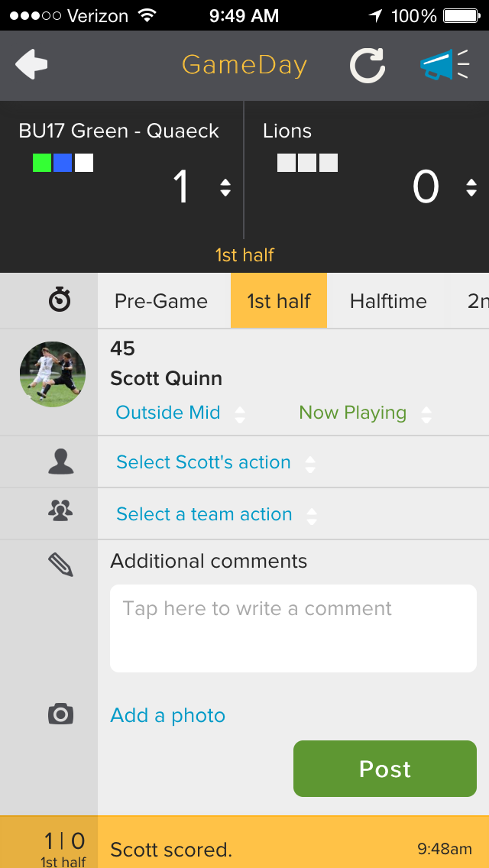Tap the back arrow icon

point(31,65)
